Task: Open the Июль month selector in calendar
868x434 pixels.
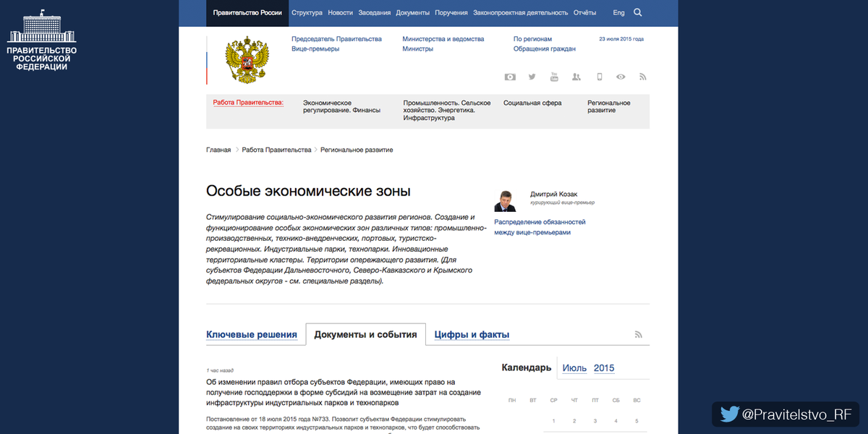Action: tap(574, 368)
